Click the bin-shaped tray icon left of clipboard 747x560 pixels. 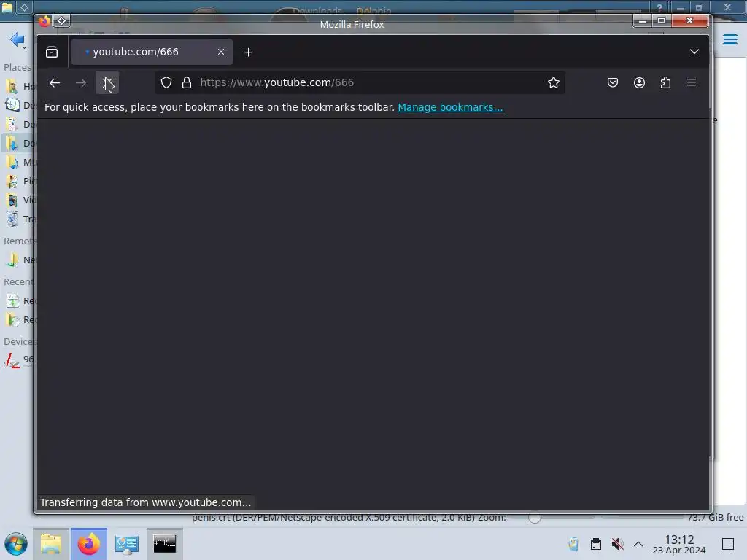pyautogui.click(x=573, y=544)
